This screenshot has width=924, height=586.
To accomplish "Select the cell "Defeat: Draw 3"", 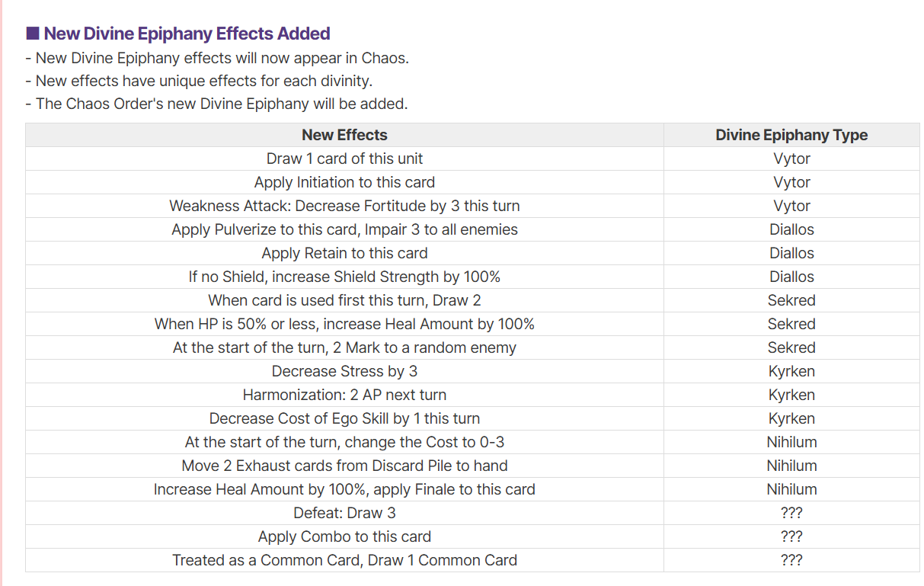I will [x=344, y=513].
